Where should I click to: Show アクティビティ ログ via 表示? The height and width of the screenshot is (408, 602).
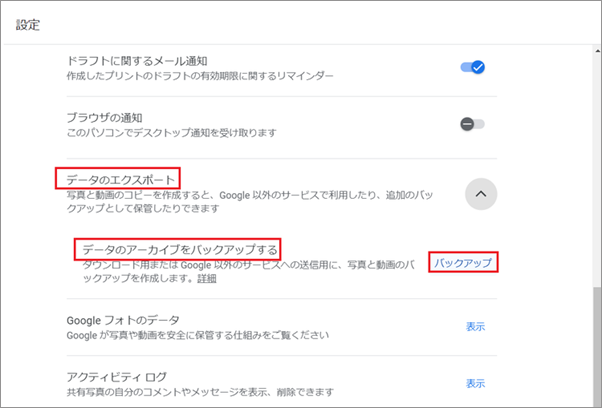click(475, 383)
